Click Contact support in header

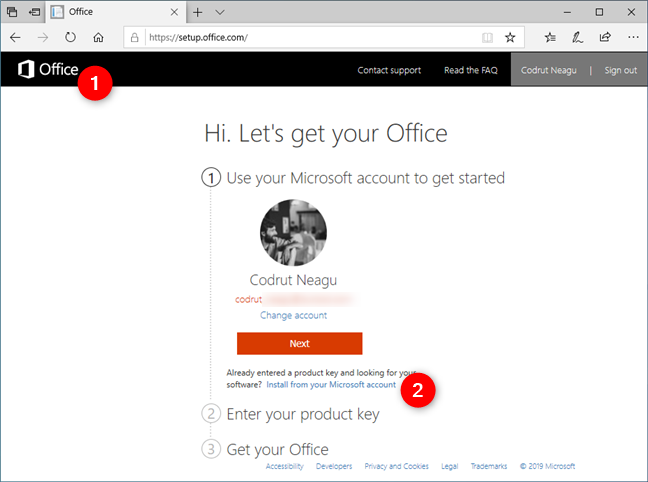(x=389, y=70)
